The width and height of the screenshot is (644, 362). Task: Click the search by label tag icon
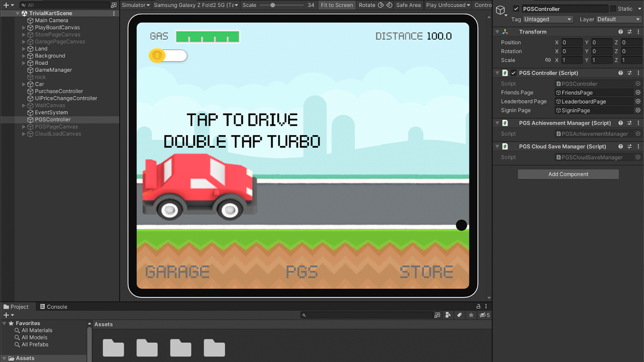tap(459, 315)
